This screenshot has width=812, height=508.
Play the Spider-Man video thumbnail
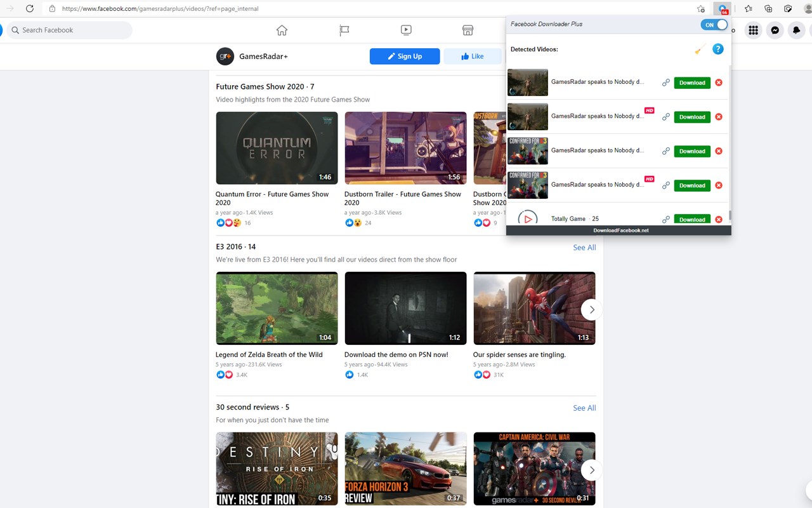tap(534, 308)
